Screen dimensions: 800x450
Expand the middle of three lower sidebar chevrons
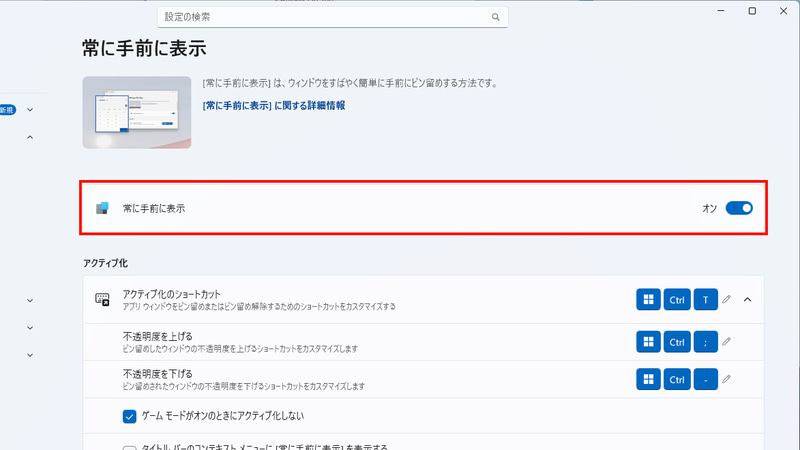coord(30,328)
